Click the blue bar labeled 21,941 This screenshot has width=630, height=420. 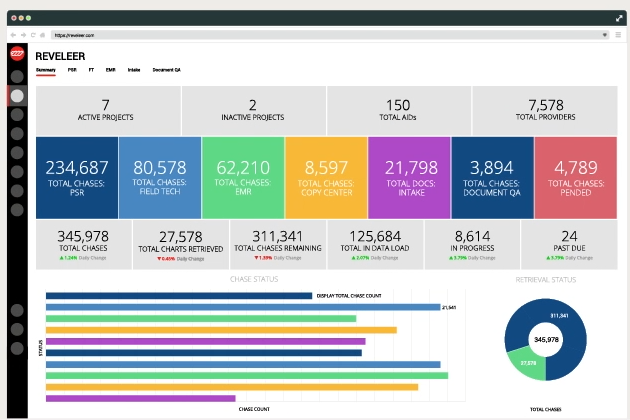pyautogui.click(x=243, y=307)
